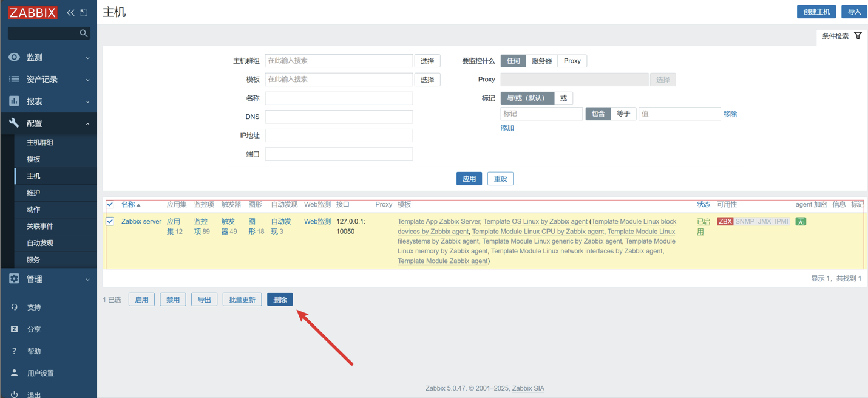Click the ZBX availability badge
This screenshot has width=868, height=398.
725,221
